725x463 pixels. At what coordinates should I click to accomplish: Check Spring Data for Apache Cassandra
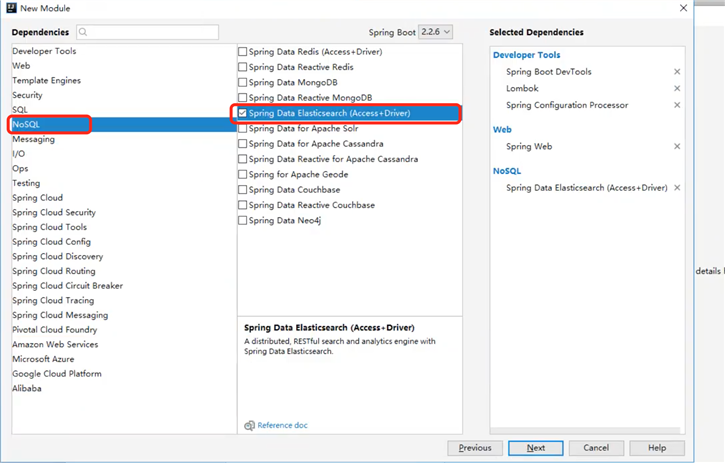(x=242, y=144)
